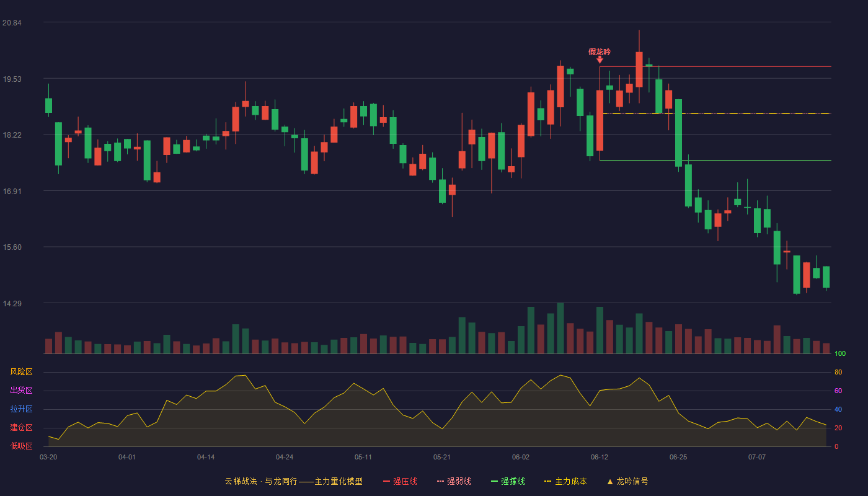This screenshot has width=868, height=496.
Task: Click the 03-20 date label
Action: (48, 457)
